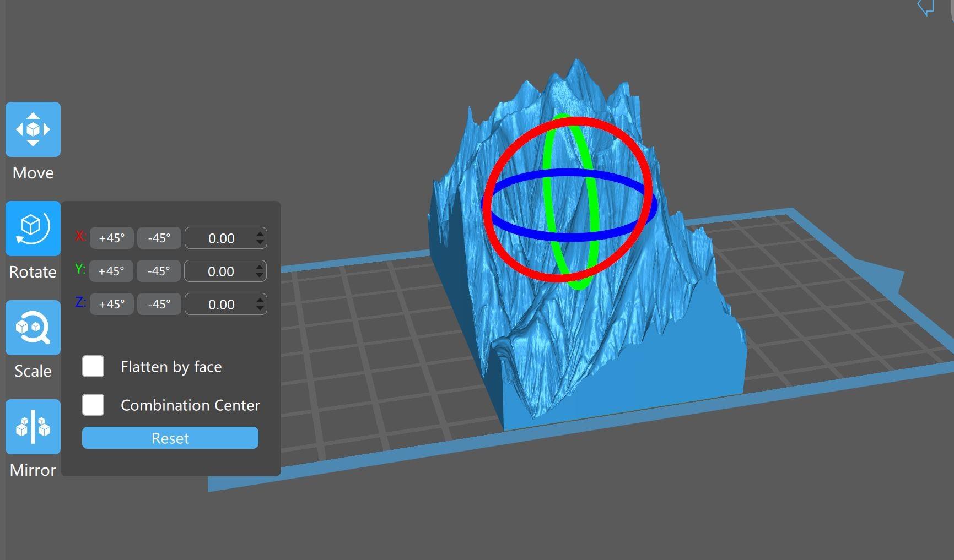Rotate Z axis by -45 degrees
The width and height of the screenshot is (954, 560).
(159, 303)
